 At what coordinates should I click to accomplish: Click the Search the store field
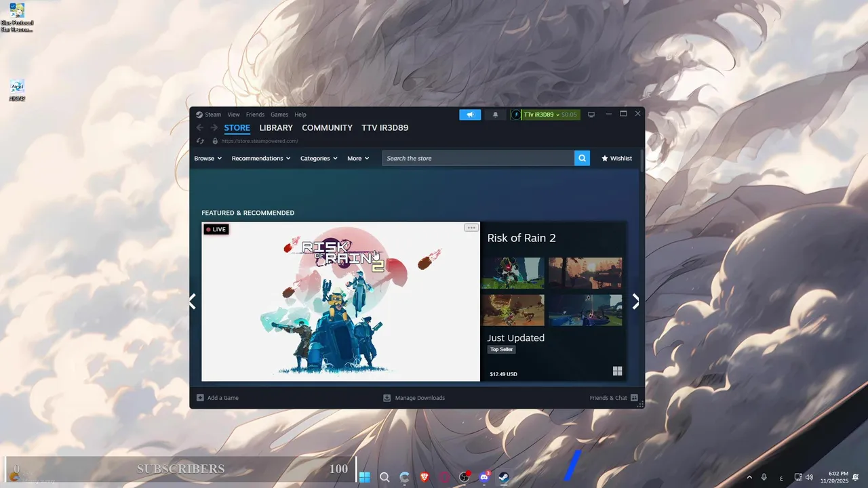[x=478, y=158]
